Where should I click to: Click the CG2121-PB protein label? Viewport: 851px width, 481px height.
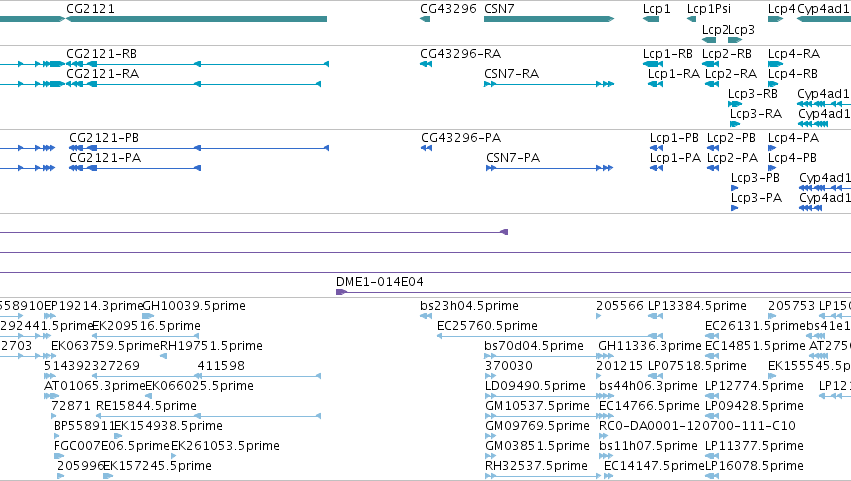tap(104, 138)
